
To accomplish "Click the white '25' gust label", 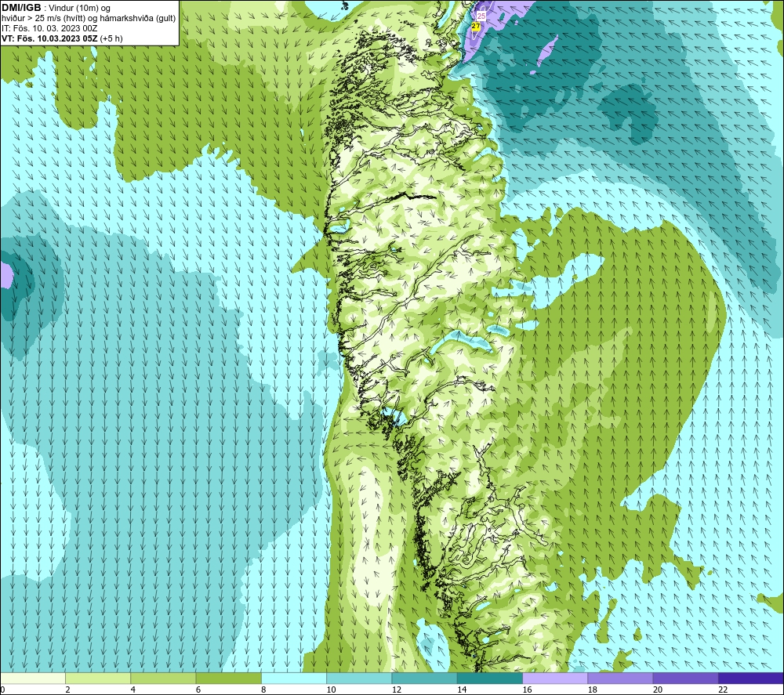I will pyautogui.click(x=481, y=16).
